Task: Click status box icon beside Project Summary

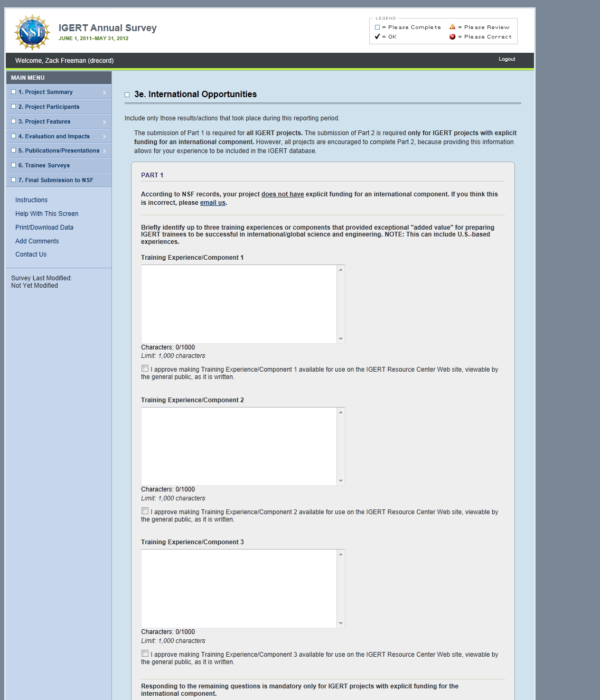Action: tap(14, 92)
